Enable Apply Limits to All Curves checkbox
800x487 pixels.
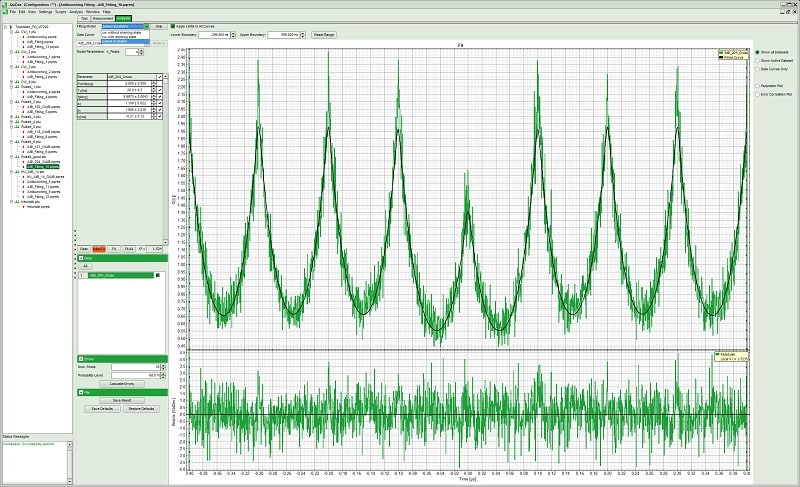(x=172, y=26)
